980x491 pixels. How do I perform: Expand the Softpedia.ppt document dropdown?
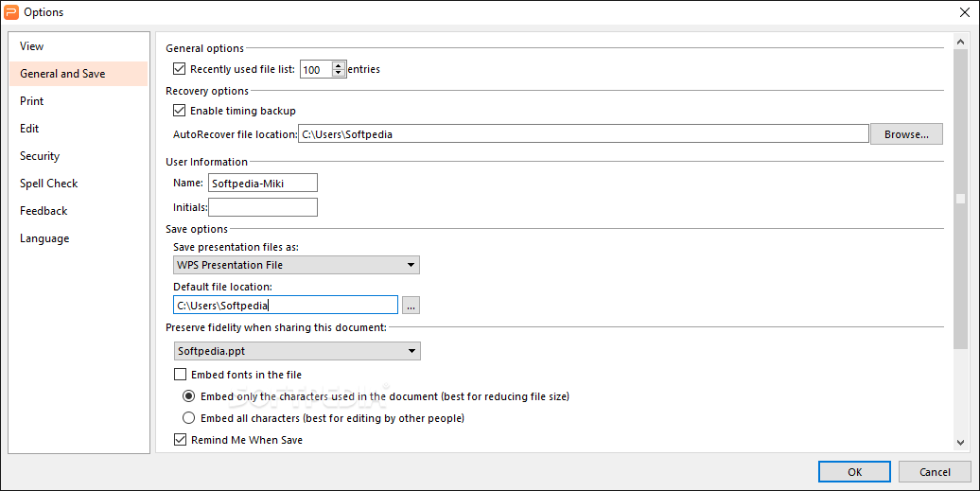(297, 351)
